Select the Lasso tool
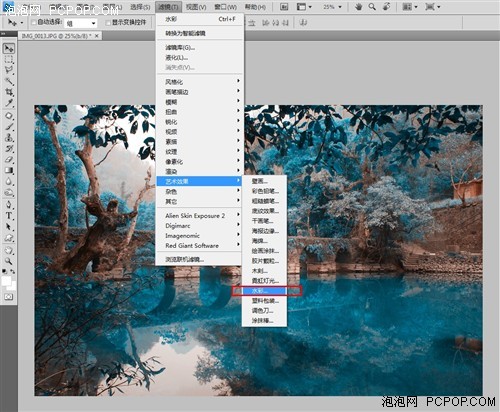 9,70
